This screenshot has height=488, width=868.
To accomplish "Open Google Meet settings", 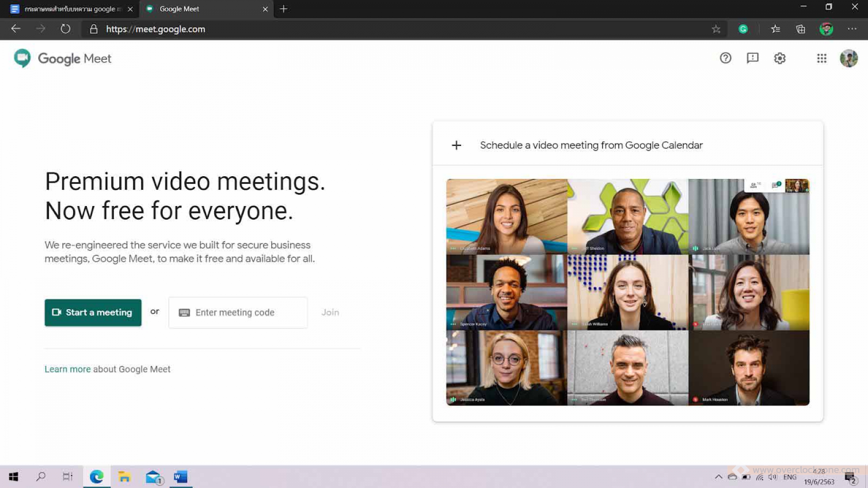I will [780, 58].
